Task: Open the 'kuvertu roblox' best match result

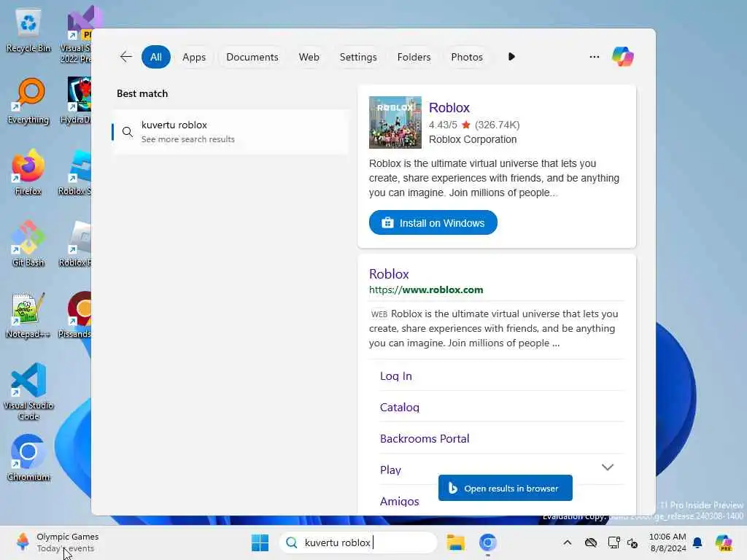Action: [230, 132]
